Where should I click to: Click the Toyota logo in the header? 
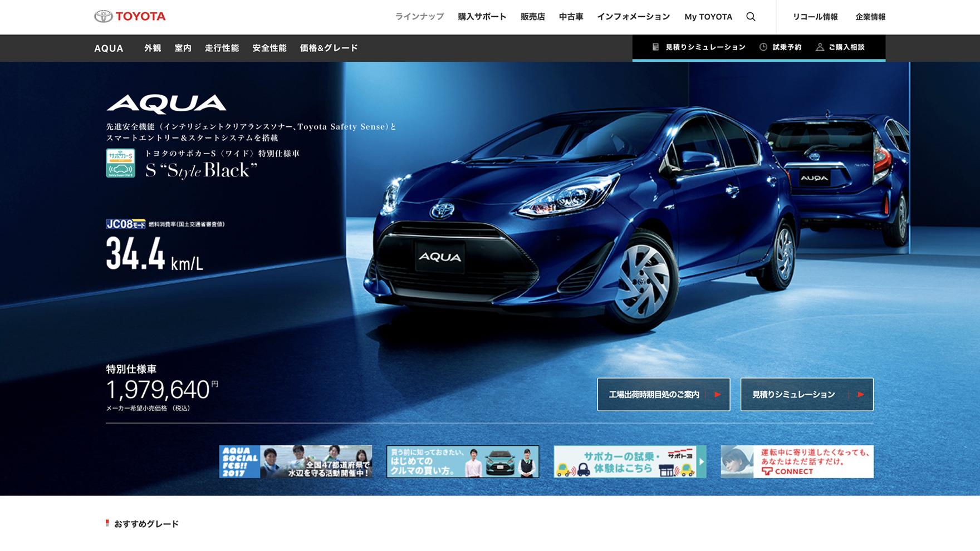point(130,17)
